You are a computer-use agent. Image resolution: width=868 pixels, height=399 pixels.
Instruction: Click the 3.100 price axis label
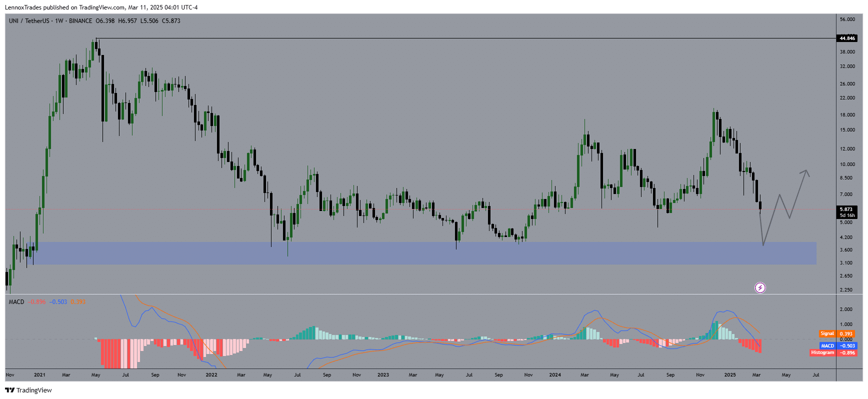pos(846,263)
